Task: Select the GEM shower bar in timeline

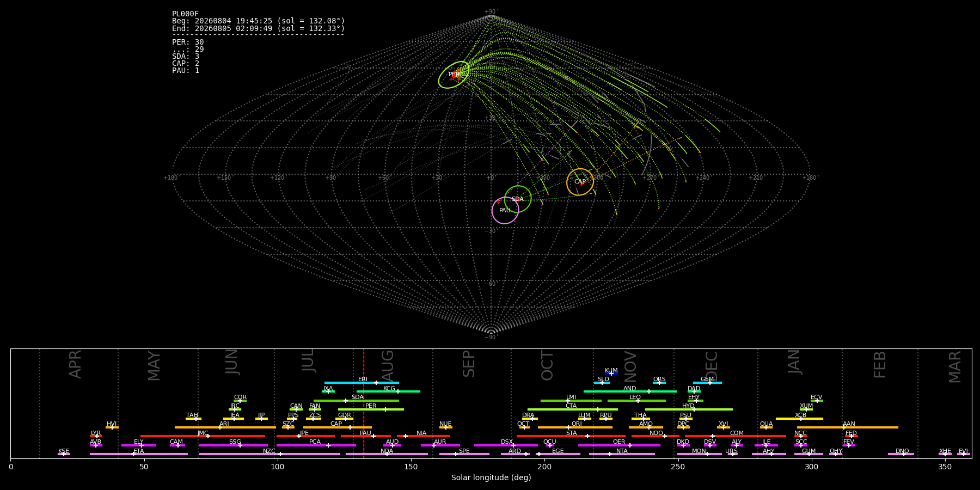Action: (707, 383)
